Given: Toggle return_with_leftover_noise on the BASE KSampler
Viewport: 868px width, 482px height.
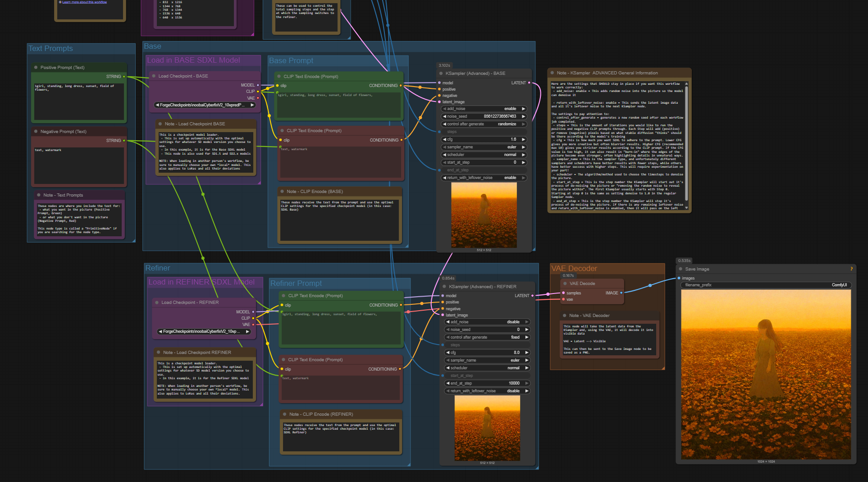Looking at the screenshot, I should click(484, 178).
